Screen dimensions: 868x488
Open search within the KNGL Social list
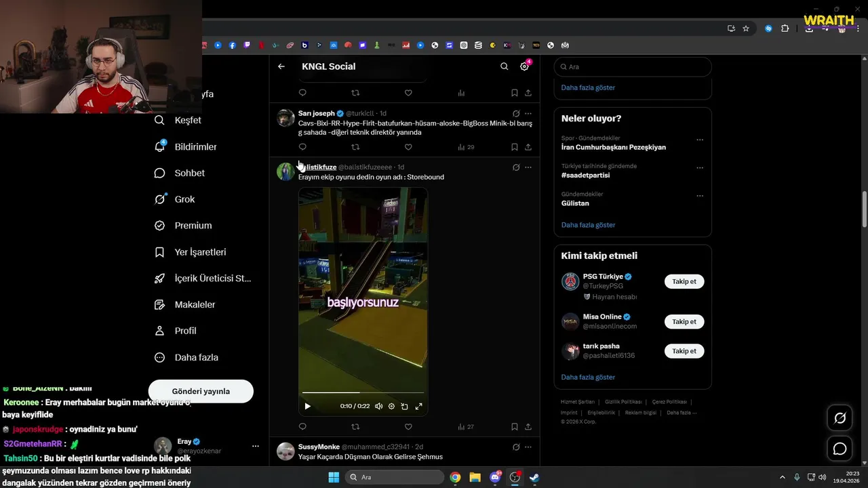[504, 66]
